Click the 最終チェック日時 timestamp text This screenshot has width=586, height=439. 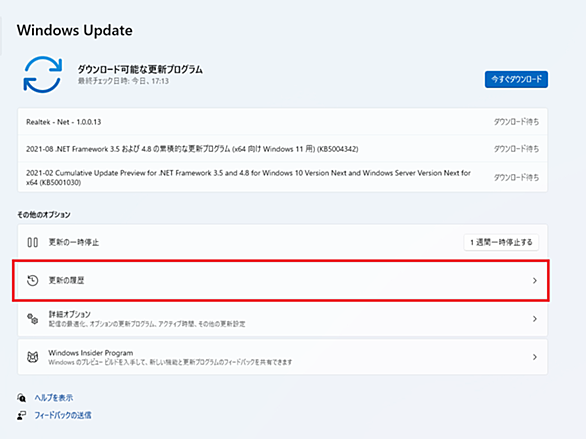[123, 81]
